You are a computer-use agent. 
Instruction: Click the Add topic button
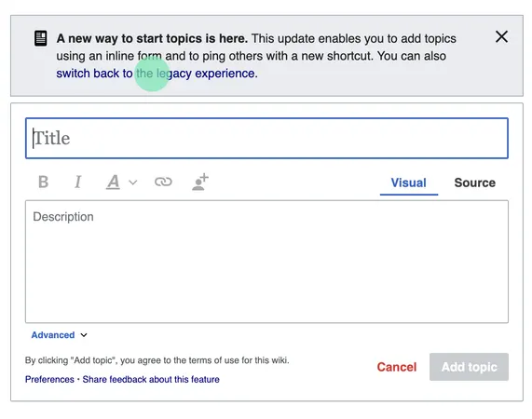469,367
